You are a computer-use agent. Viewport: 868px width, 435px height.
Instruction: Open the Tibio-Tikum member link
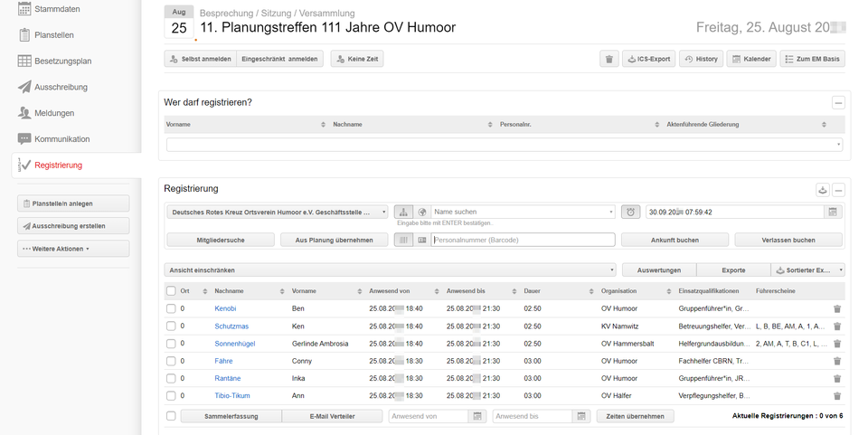pyautogui.click(x=232, y=396)
